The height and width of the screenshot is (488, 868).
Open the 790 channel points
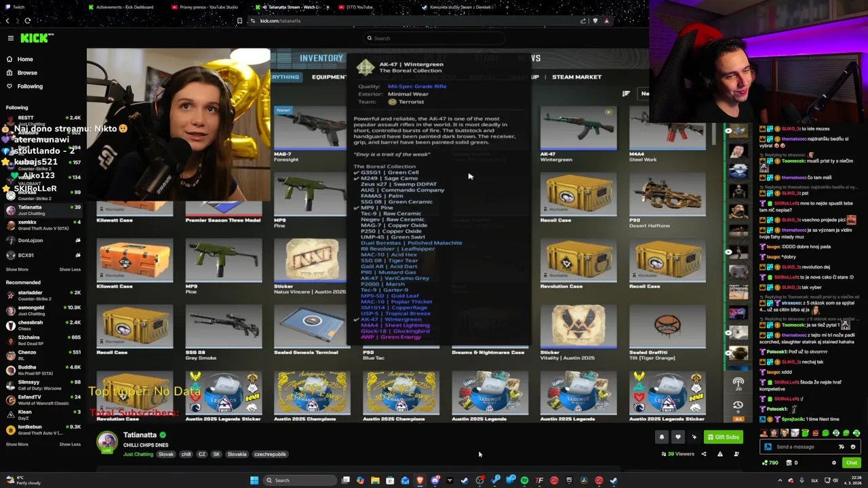coord(770,463)
